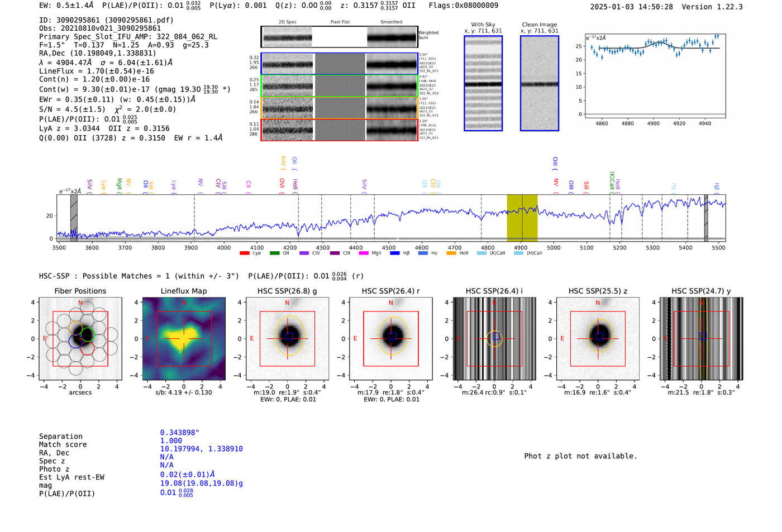Select the blue-bordered fiber spectrum row

click(x=339, y=64)
